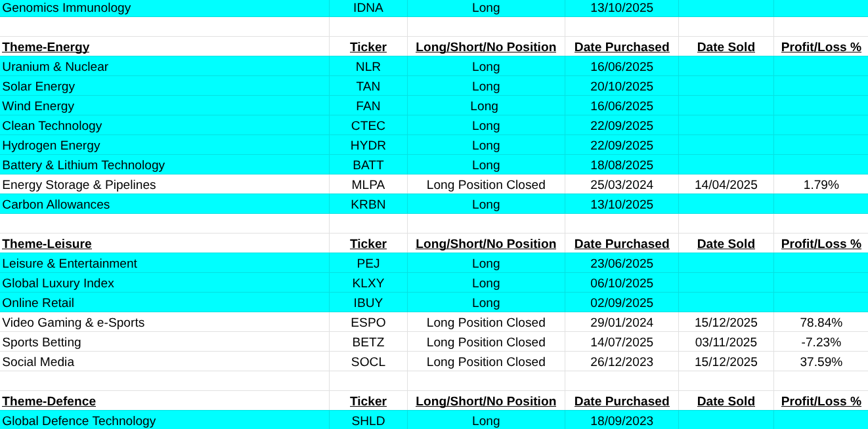The height and width of the screenshot is (429, 868).
Task: Click the Theme-Leisure section header
Action: [x=47, y=244]
